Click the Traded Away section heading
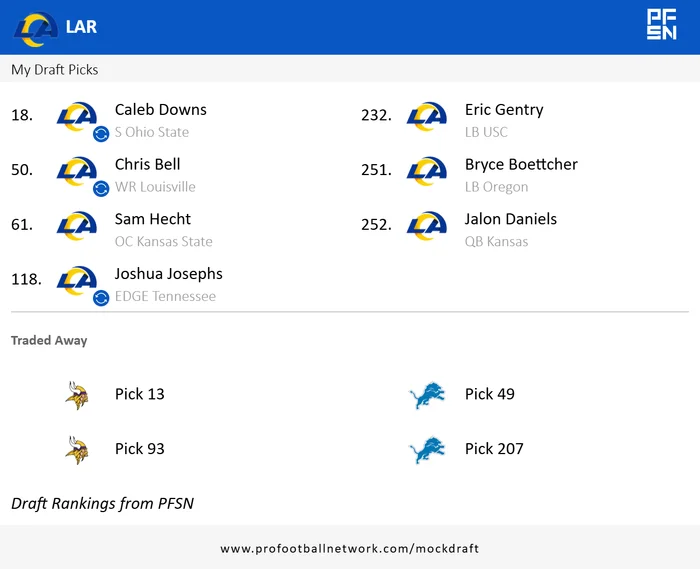 click(x=49, y=341)
